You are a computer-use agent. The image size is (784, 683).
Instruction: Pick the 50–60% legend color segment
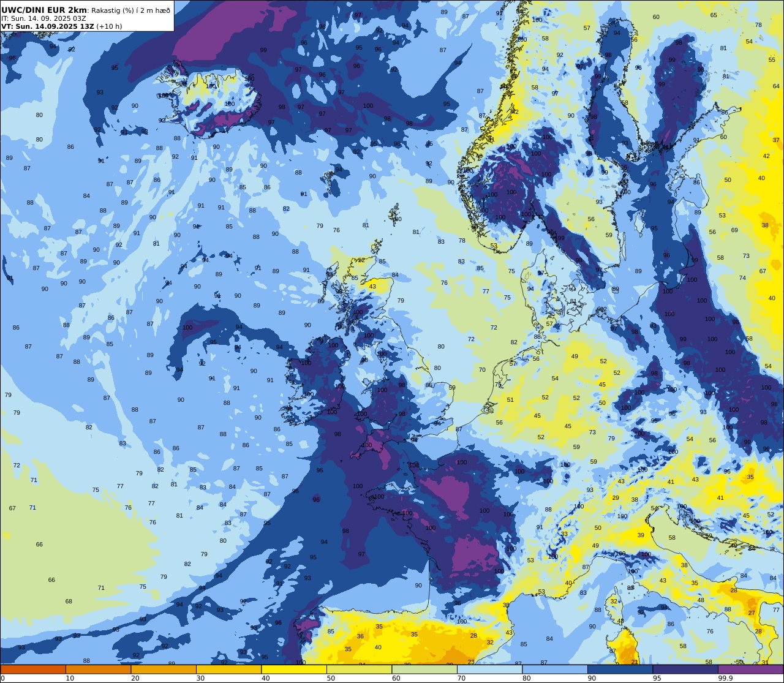tap(359, 670)
